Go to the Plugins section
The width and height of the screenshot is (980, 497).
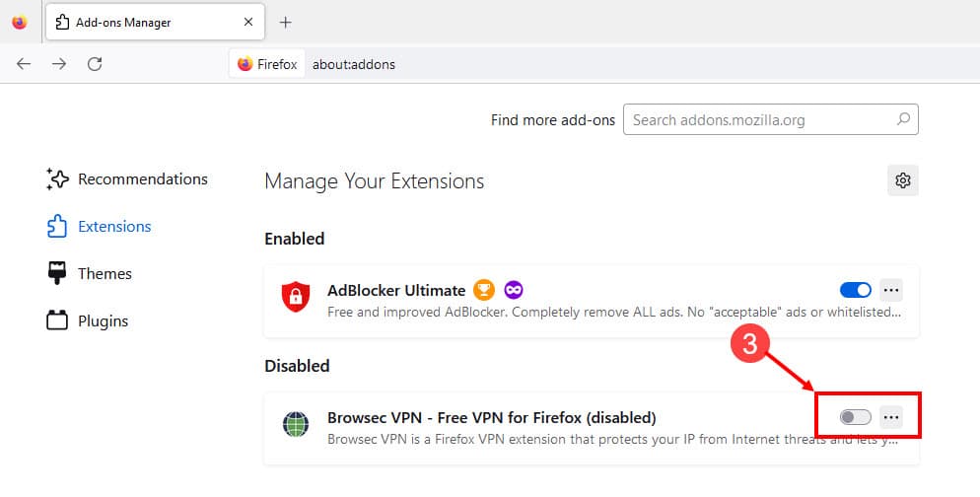point(88,321)
